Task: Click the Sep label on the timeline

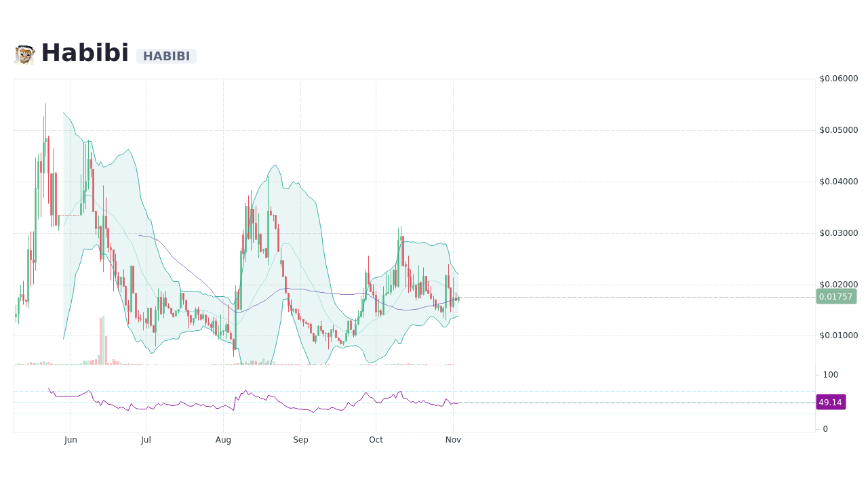Action: coord(300,439)
